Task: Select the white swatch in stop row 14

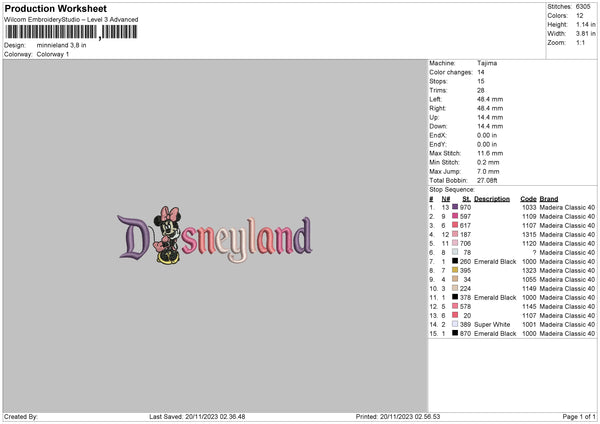Action: point(455,324)
